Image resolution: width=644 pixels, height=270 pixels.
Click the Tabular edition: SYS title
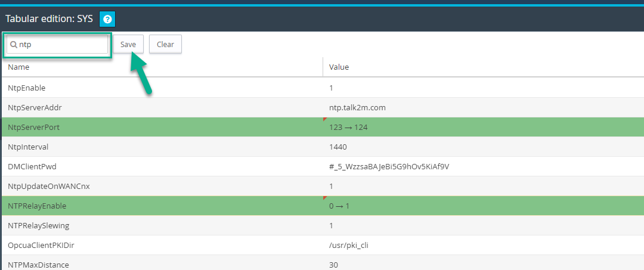pos(49,19)
